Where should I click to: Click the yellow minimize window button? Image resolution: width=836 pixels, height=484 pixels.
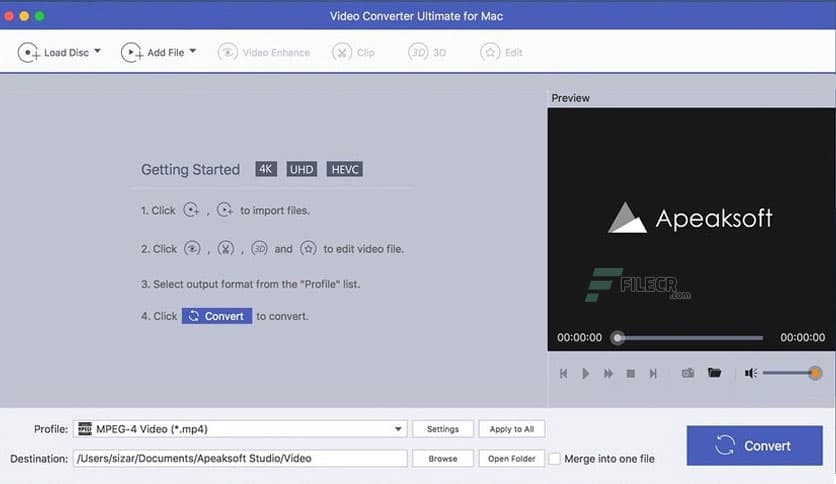point(24,16)
